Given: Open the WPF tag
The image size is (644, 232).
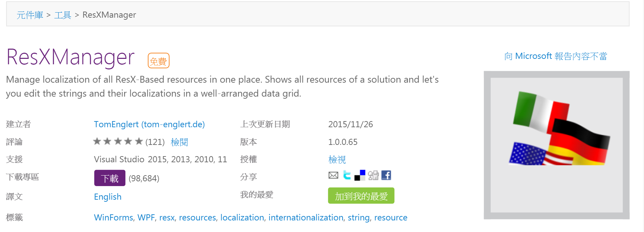Looking at the screenshot, I should coord(146,217).
